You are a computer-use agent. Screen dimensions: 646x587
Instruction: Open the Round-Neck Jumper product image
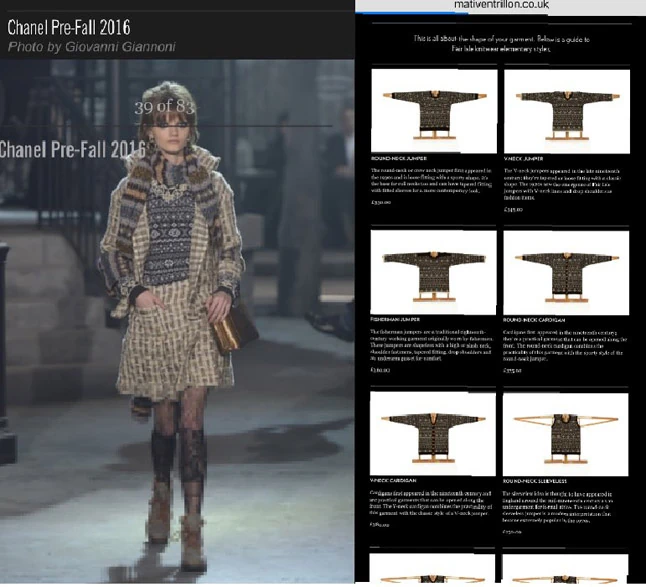pos(433,109)
